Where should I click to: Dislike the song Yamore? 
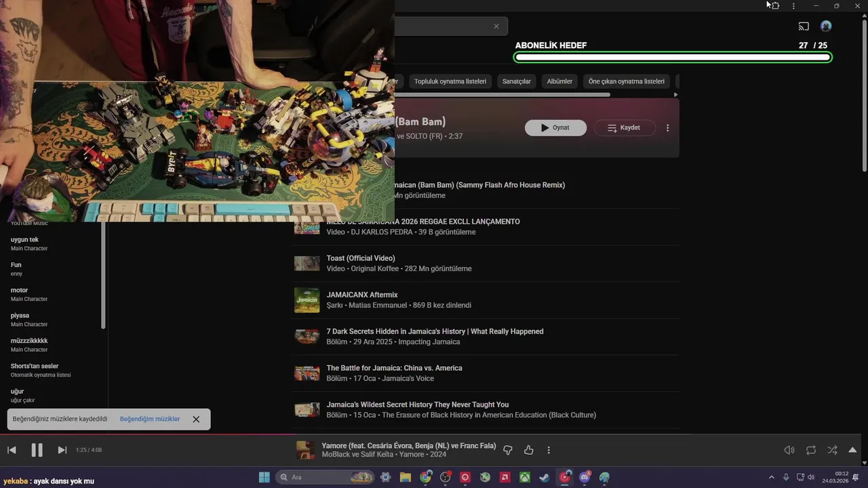508,450
